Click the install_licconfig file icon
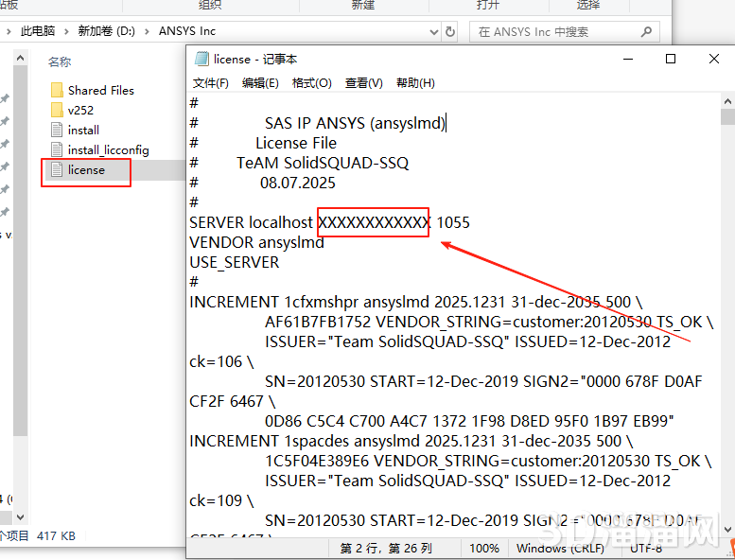The height and width of the screenshot is (560, 735). click(56, 150)
